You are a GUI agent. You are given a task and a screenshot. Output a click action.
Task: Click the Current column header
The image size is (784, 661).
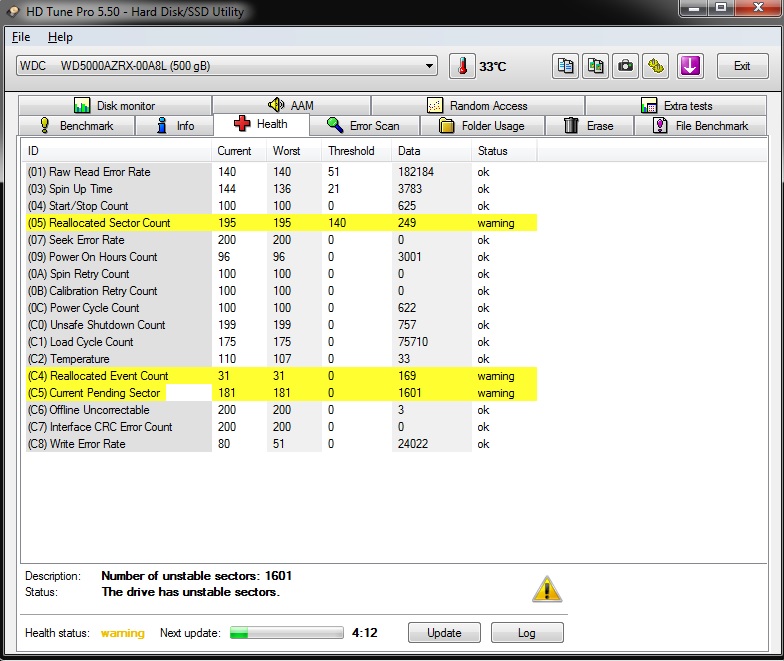239,151
